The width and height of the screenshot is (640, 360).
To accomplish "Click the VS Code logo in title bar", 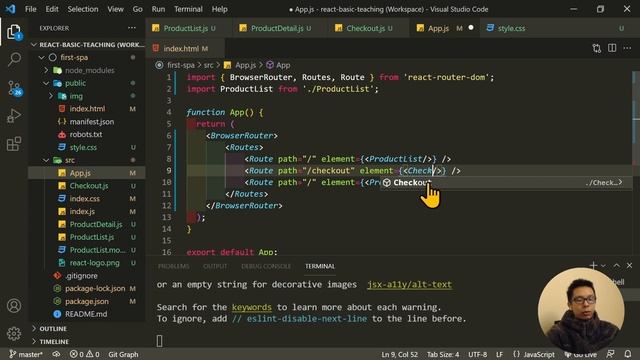I will (10, 9).
